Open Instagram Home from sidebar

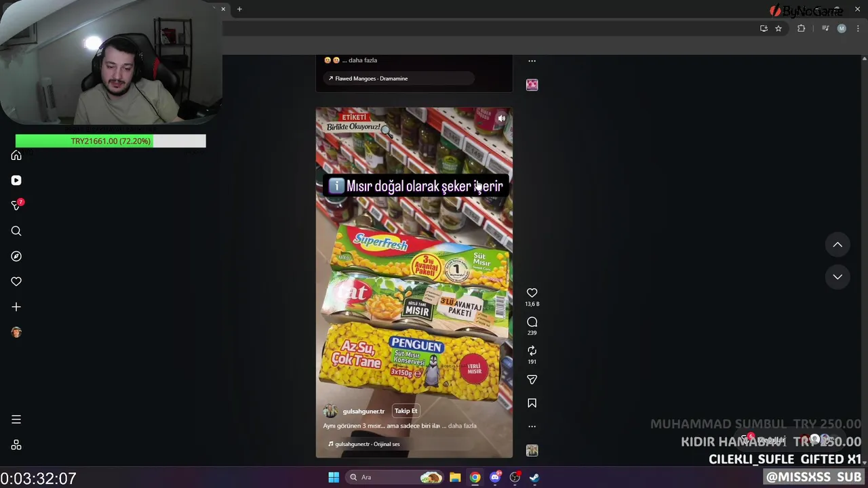pyautogui.click(x=16, y=156)
